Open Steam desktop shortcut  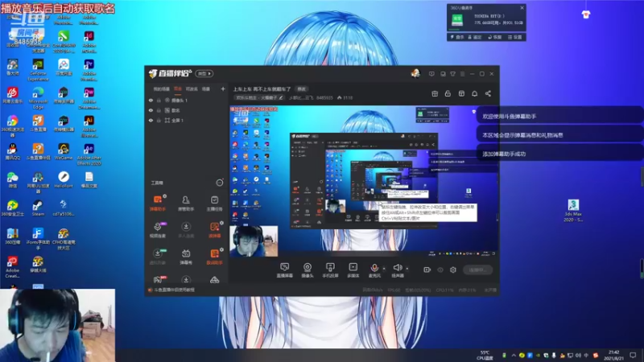[x=38, y=208]
